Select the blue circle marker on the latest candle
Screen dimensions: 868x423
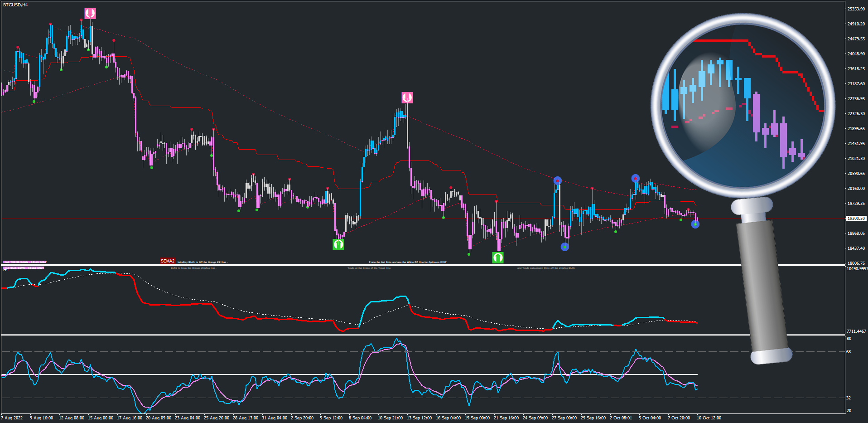[695, 224]
